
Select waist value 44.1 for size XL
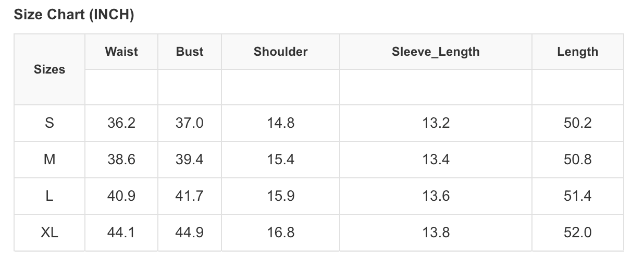[121, 233]
